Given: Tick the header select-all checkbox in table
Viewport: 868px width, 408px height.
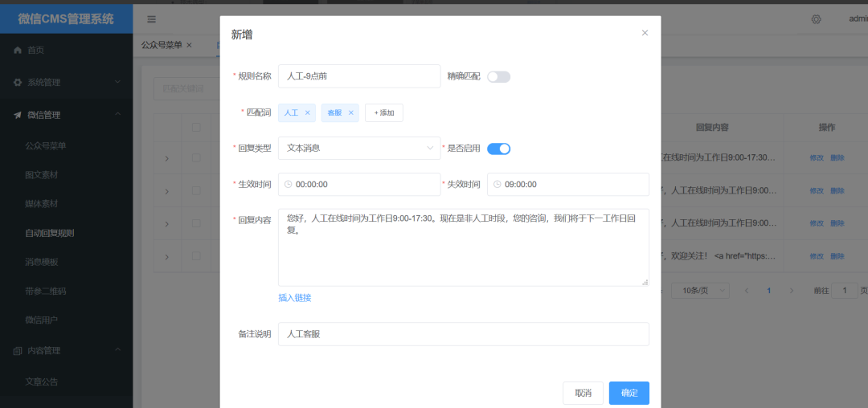Looking at the screenshot, I should tap(196, 128).
